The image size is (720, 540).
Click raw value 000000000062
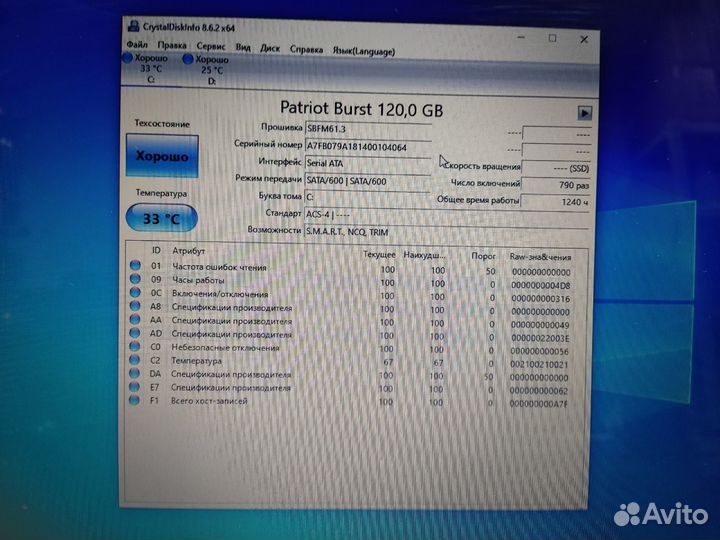pyautogui.click(x=539, y=391)
